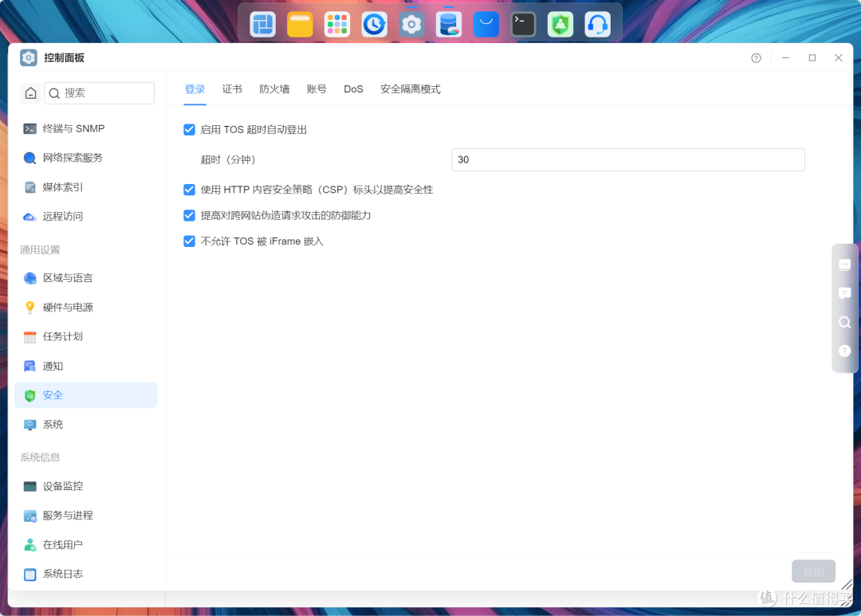
Task: Click the home icon beside search
Action: tap(31, 92)
